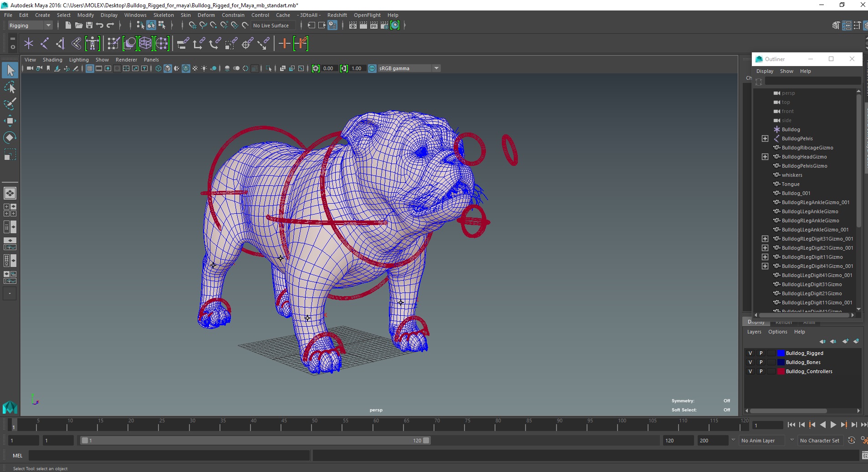Click the Redo arrow icon

(110, 26)
